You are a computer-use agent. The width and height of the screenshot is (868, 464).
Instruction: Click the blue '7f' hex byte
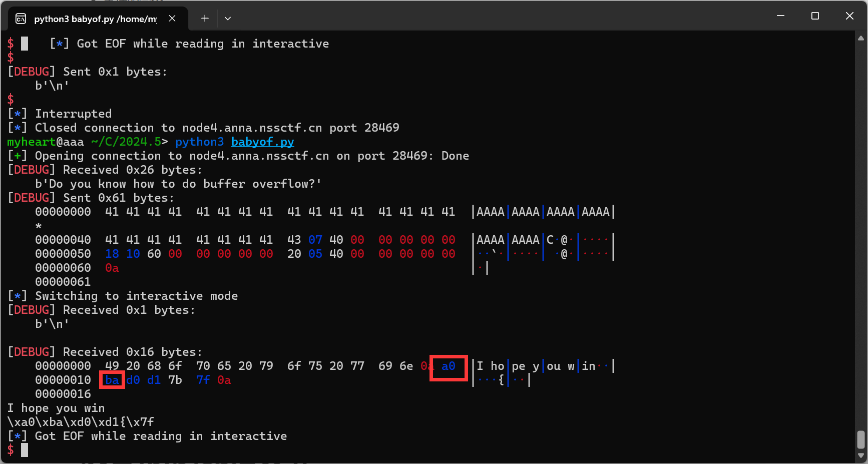pyautogui.click(x=203, y=380)
